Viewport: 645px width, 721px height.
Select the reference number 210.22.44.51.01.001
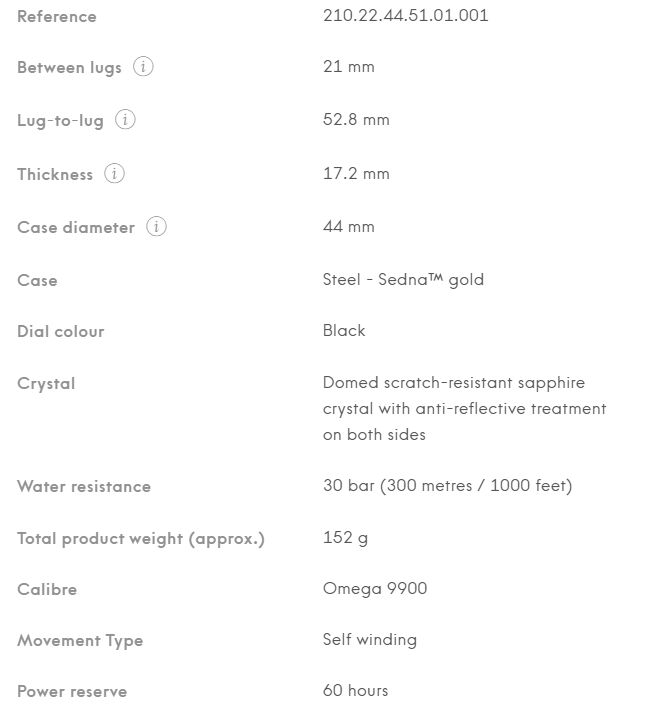coord(405,16)
